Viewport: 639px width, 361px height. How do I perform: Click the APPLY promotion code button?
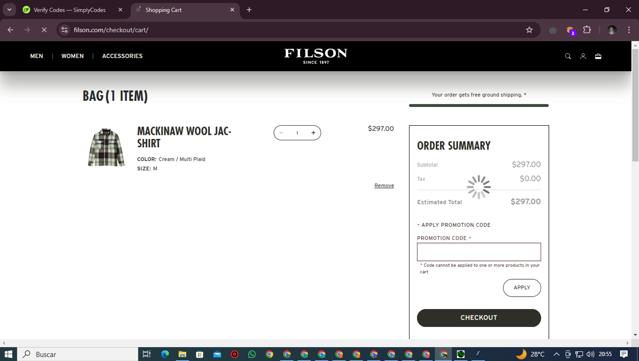click(x=522, y=288)
